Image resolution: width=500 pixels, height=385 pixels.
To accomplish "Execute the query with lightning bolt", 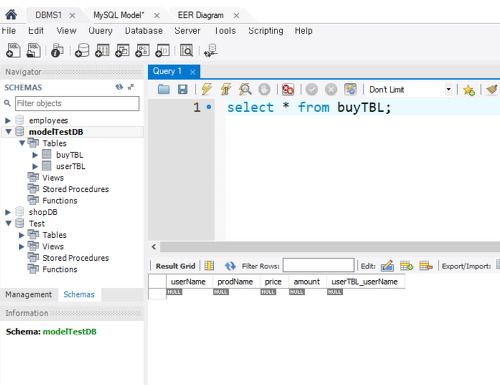I will click(207, 89).
